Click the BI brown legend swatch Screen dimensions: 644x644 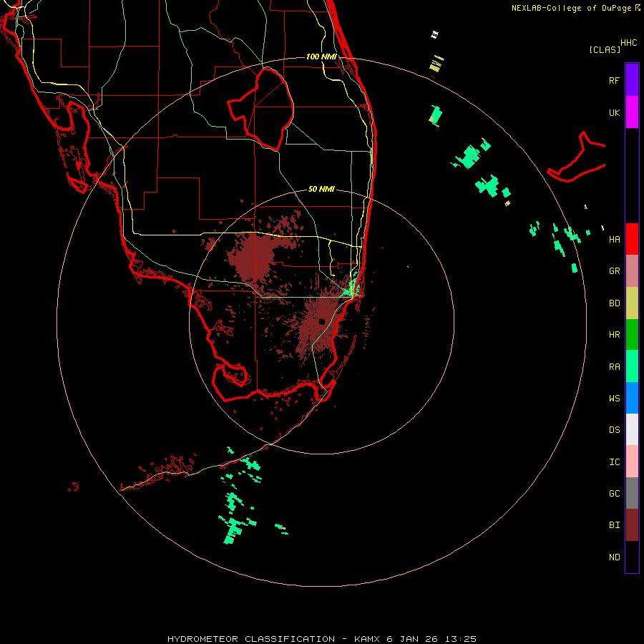[632, 525]
